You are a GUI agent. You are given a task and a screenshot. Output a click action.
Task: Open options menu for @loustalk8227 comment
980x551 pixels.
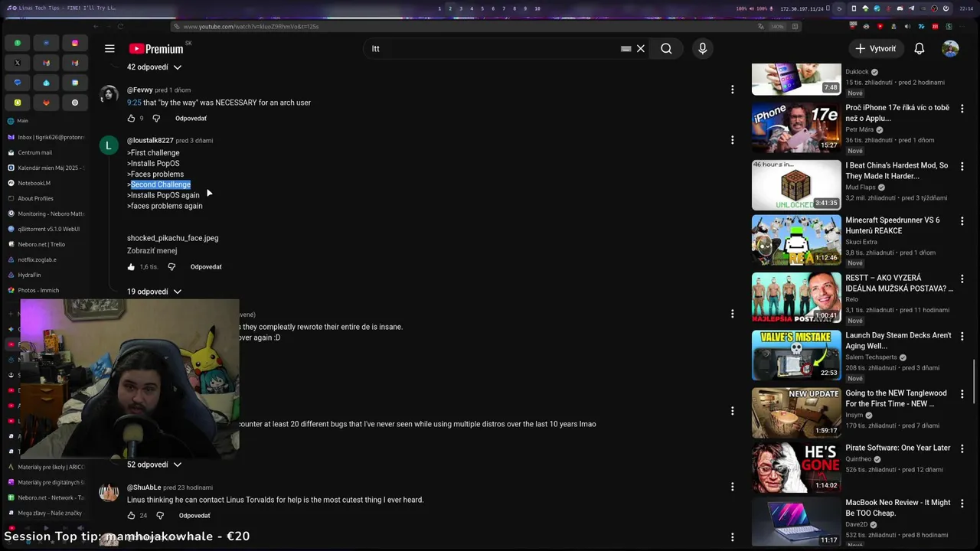(x=732, y=140)
